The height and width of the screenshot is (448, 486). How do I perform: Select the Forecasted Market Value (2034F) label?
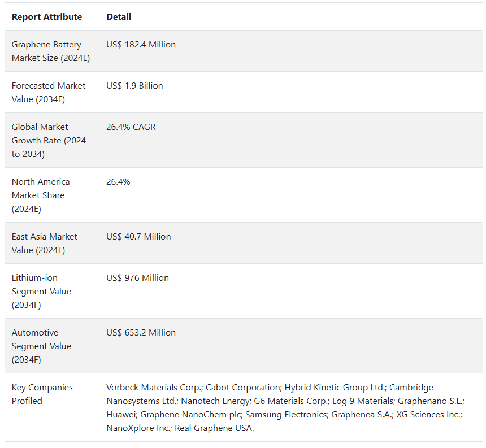tap(49, 92)
